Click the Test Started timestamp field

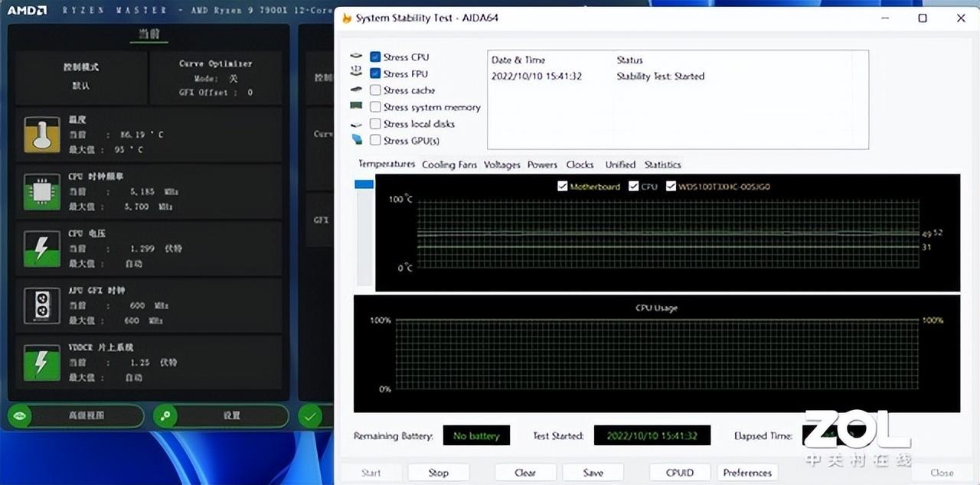pyautogui.click(x=652, y=436)
